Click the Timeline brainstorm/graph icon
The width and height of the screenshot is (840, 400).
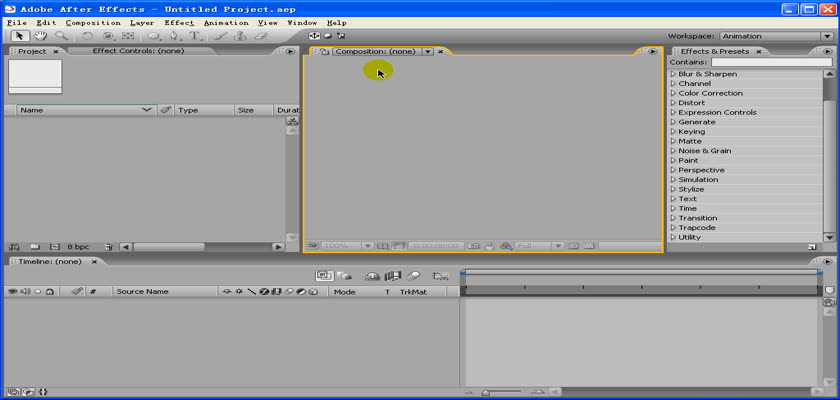(x=440, y=276)
